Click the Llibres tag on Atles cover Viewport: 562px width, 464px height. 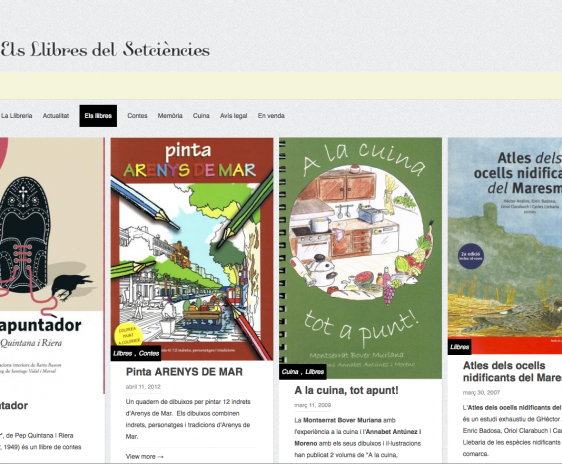[459, 347]
